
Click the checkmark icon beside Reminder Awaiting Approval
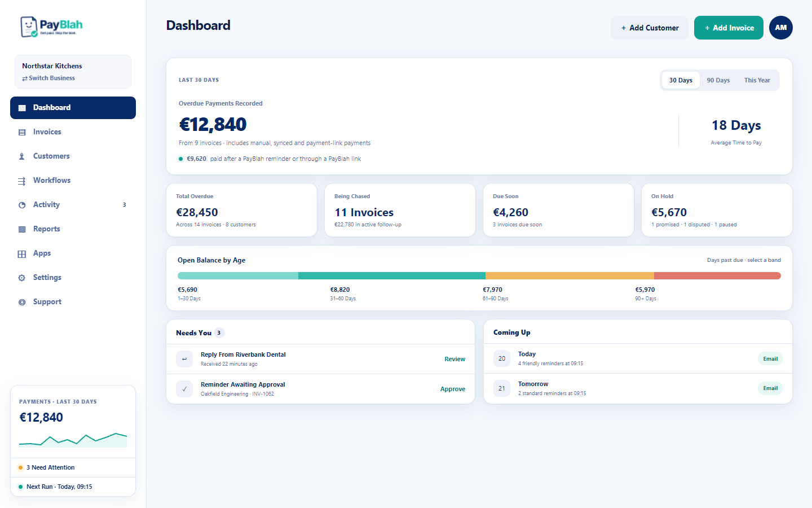click(x=184, y=389)
